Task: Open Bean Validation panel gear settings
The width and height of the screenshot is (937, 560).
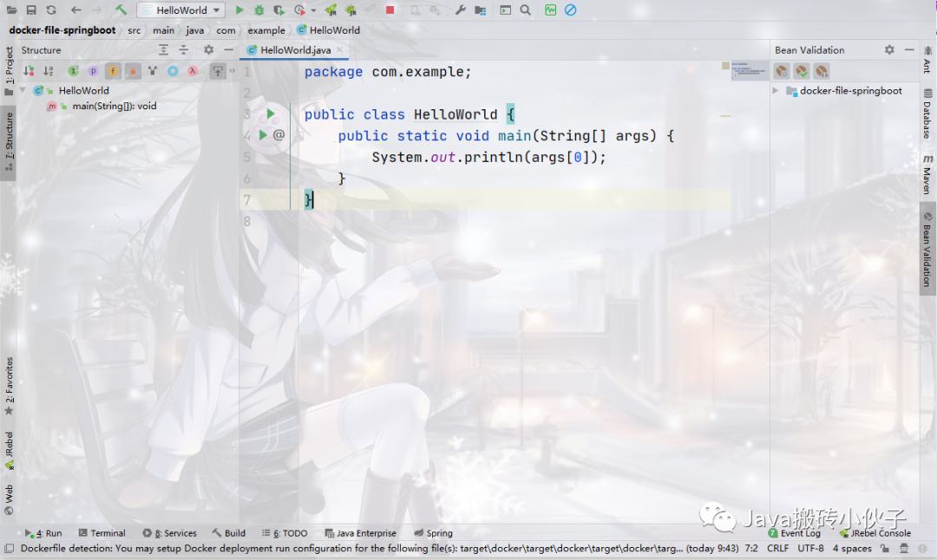Action: pos(889,49)
